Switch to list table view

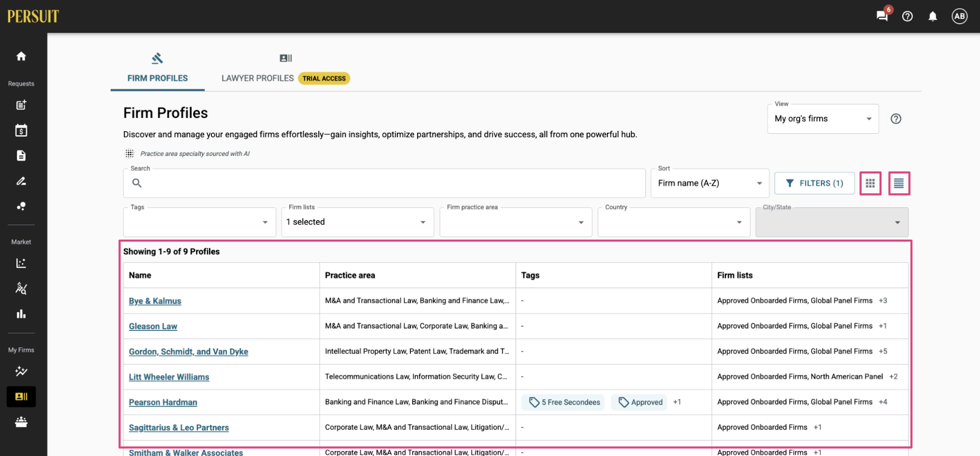coord(899,183)
